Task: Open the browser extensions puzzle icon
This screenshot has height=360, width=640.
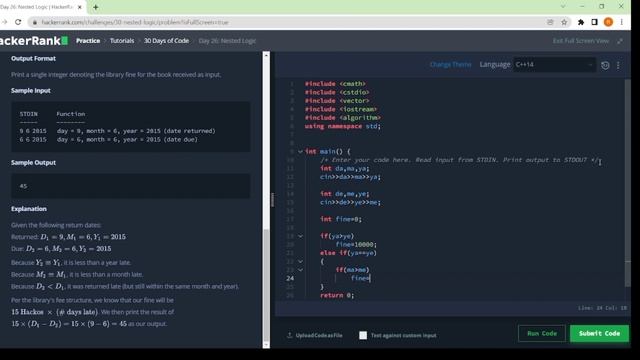Action: 581,22
